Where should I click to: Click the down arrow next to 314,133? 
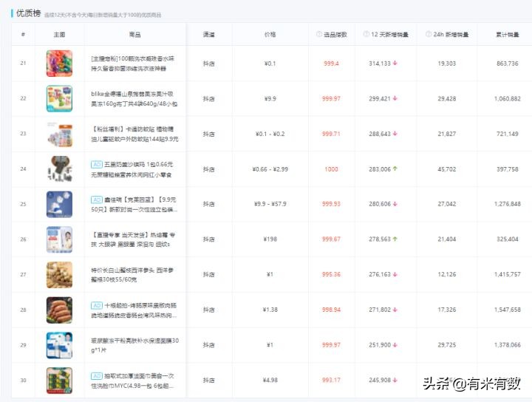[x=395, y=63]
